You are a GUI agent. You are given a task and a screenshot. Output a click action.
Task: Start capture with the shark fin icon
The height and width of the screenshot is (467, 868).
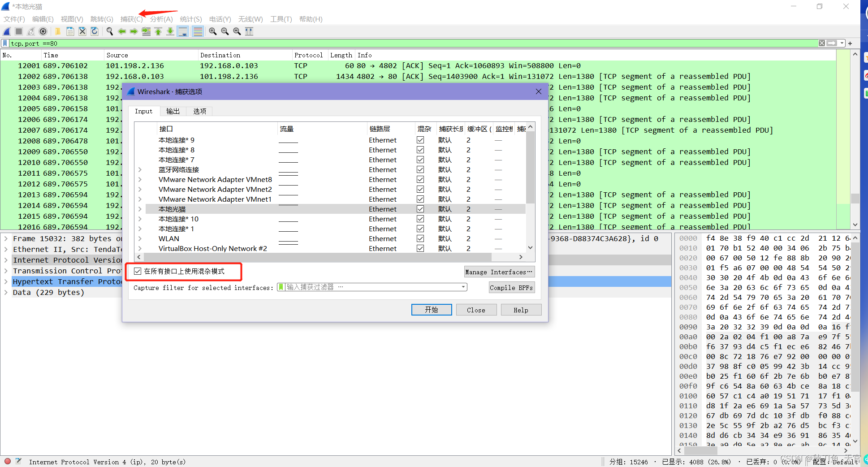[x=7, y=31]
